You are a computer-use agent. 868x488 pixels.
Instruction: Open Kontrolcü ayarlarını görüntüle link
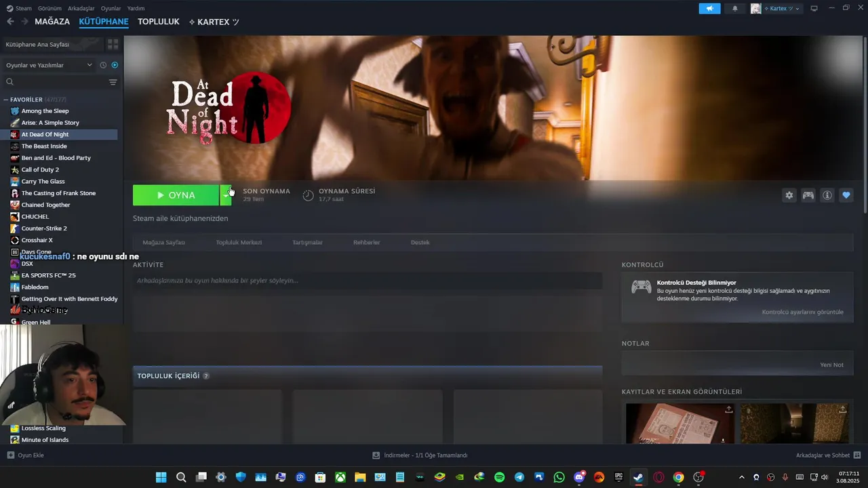coord(803,312)
